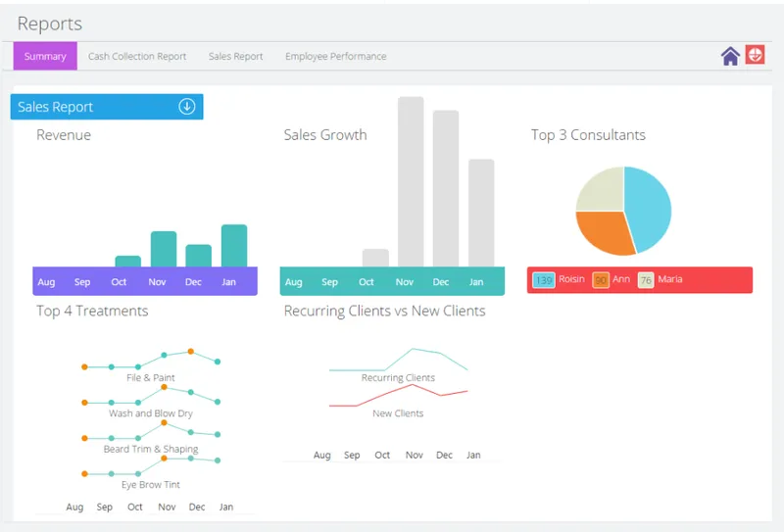Switch to Cash Collection Report tab
Viewport: 784px width, 532px height.
click(137, 57)
